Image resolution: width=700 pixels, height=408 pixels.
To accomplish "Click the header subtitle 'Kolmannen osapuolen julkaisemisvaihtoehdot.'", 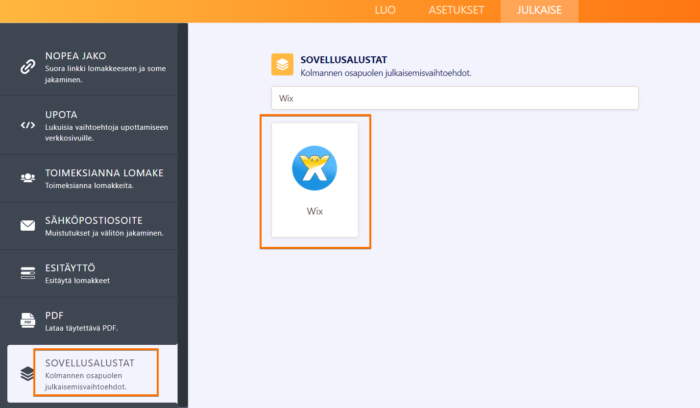I will [386, 73].
